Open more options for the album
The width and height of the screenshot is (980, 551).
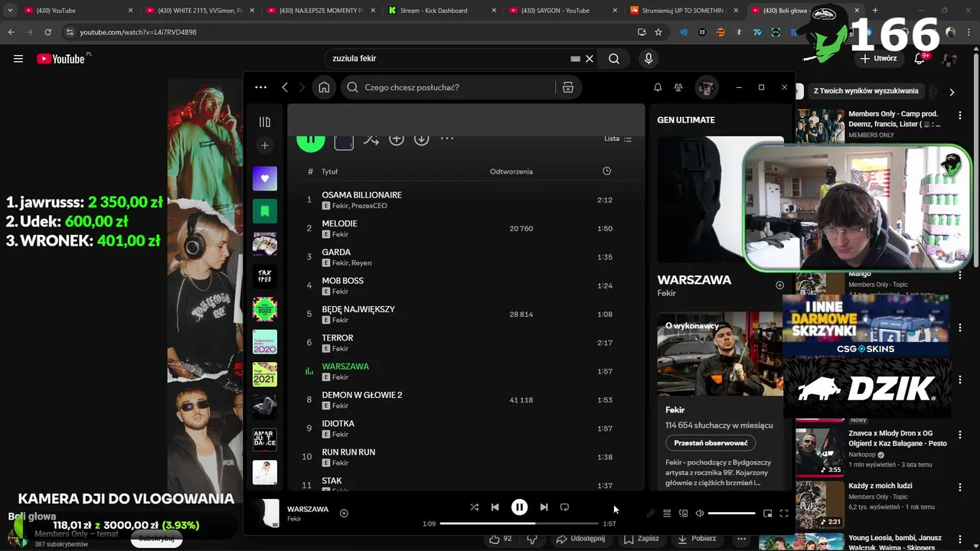(447, 139)
